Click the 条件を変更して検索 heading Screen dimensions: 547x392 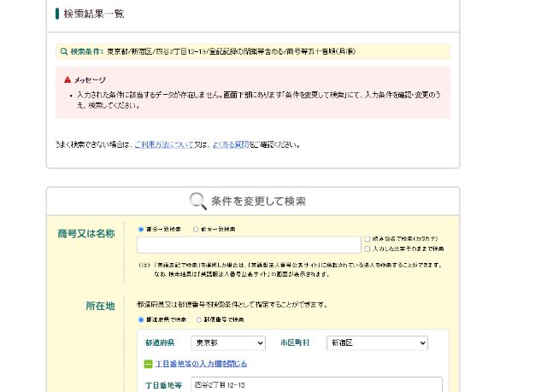point(258,202)
